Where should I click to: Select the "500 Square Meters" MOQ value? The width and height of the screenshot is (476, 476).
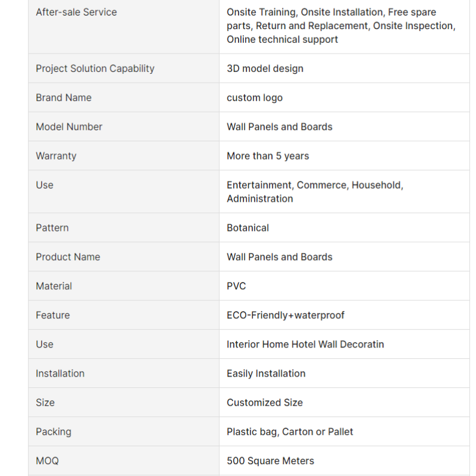270,461
